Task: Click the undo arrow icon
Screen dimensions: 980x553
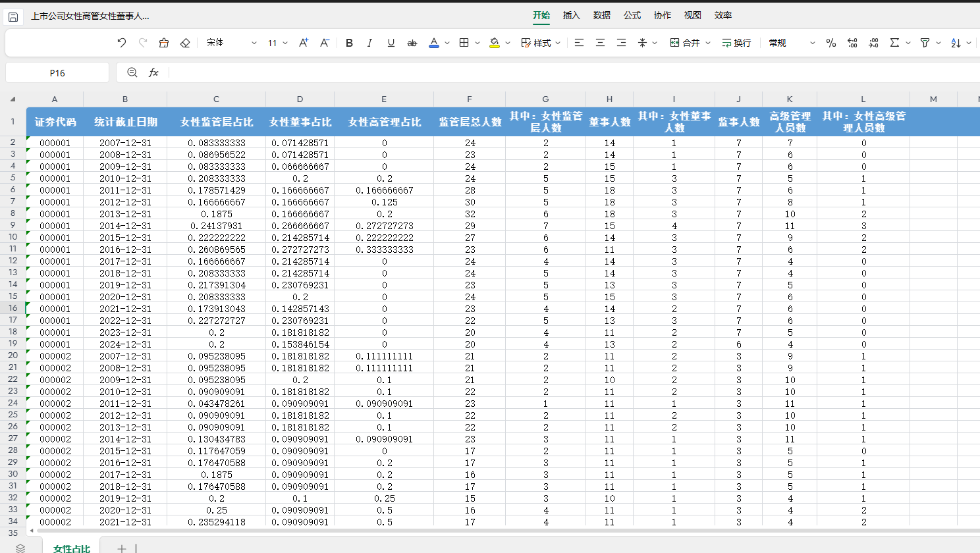Action: [122, 43]
